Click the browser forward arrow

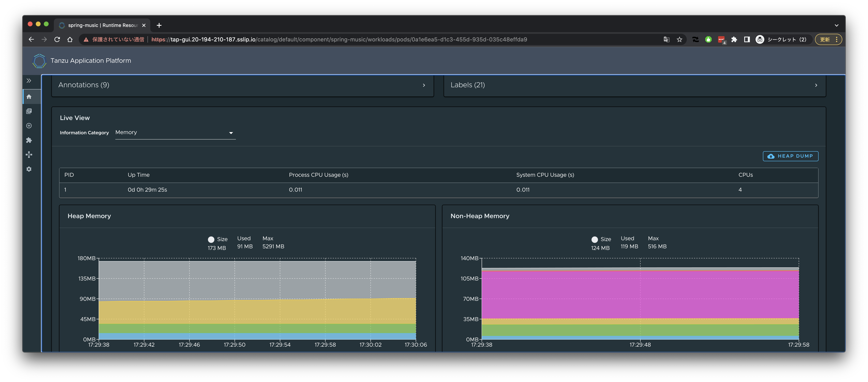(44, 39)
